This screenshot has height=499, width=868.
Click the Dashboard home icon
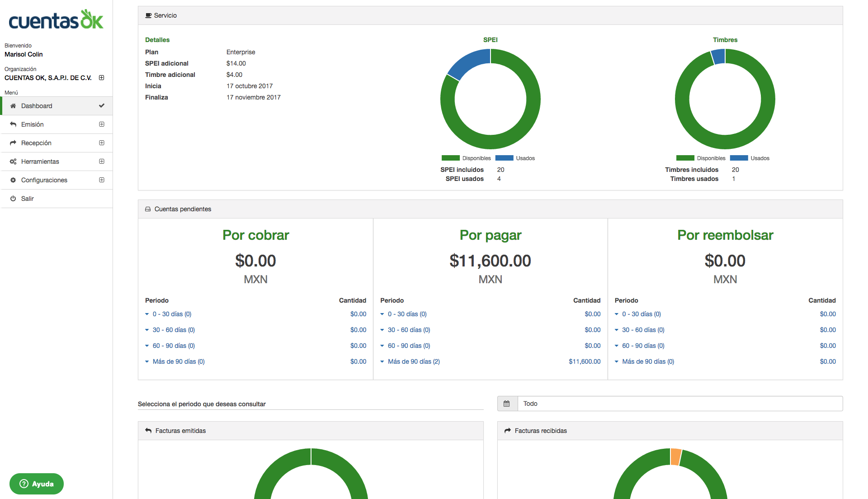[x=13, y=106]
